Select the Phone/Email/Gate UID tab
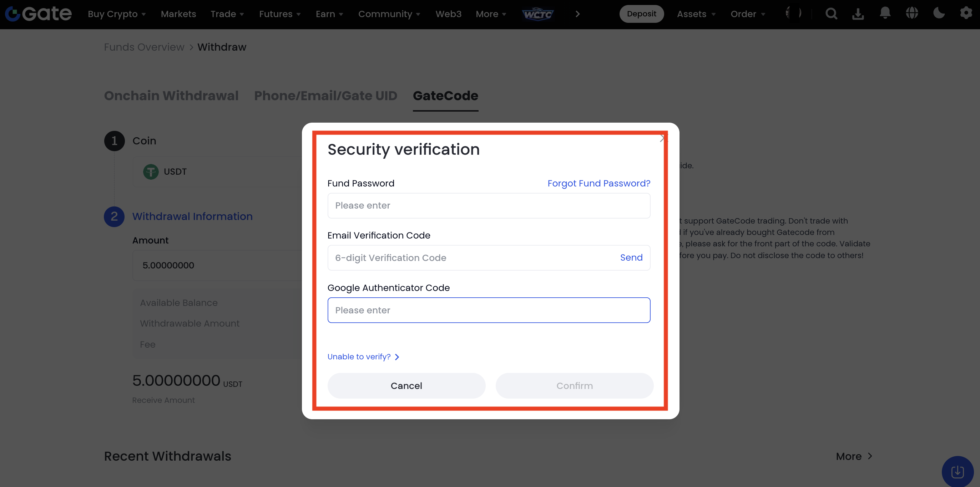The height and width of the screenshot is (487, 980). pos(325,96)
